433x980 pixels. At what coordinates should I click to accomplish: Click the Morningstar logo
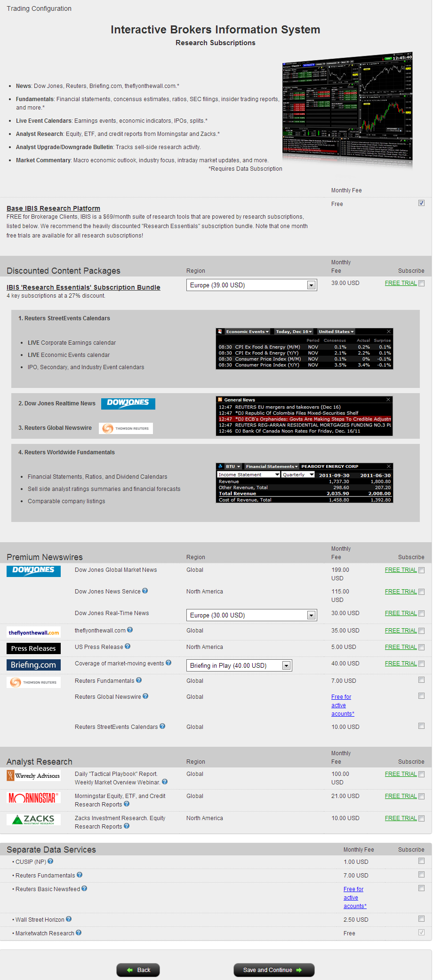(x=33, y=798)
